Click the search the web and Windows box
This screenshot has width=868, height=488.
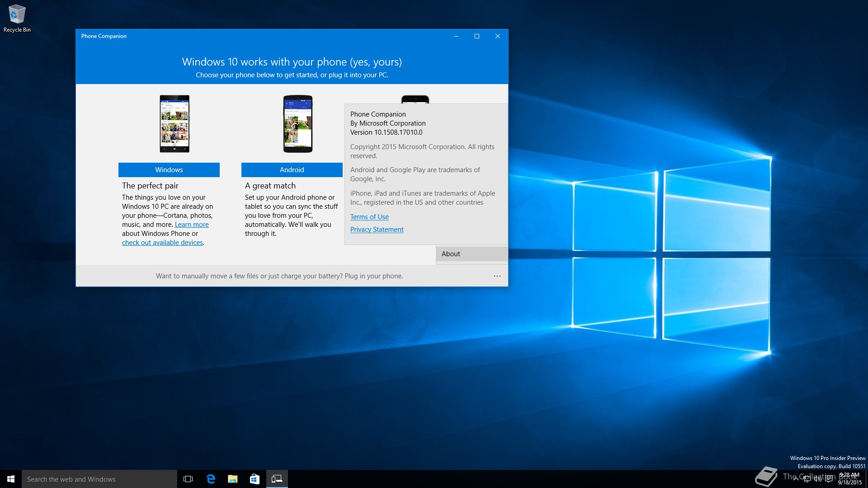click(99, 479)
